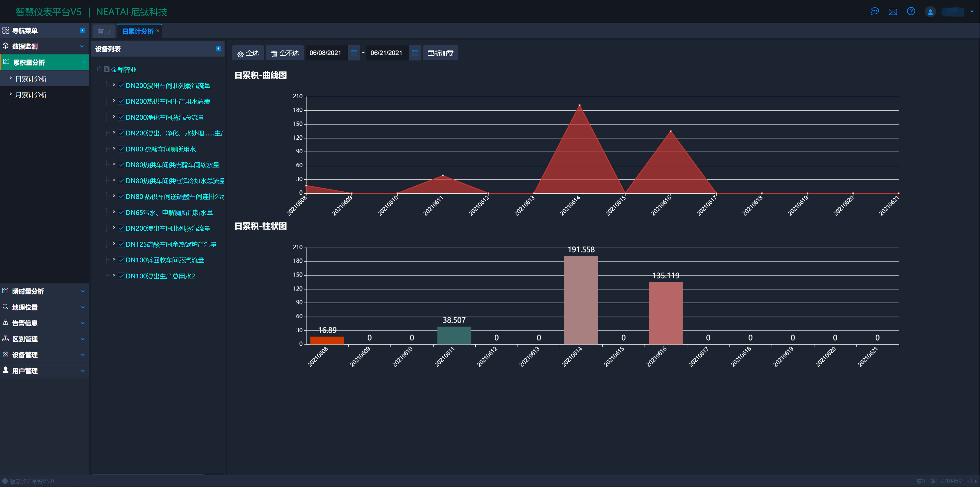Open calendar picker for end date 06/21/2021

[415, 53]
